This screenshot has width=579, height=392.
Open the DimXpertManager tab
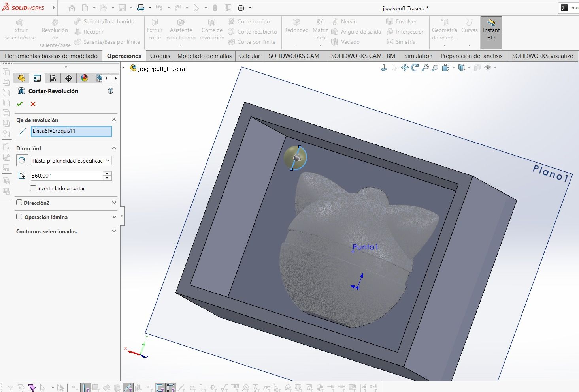[69, 78]
